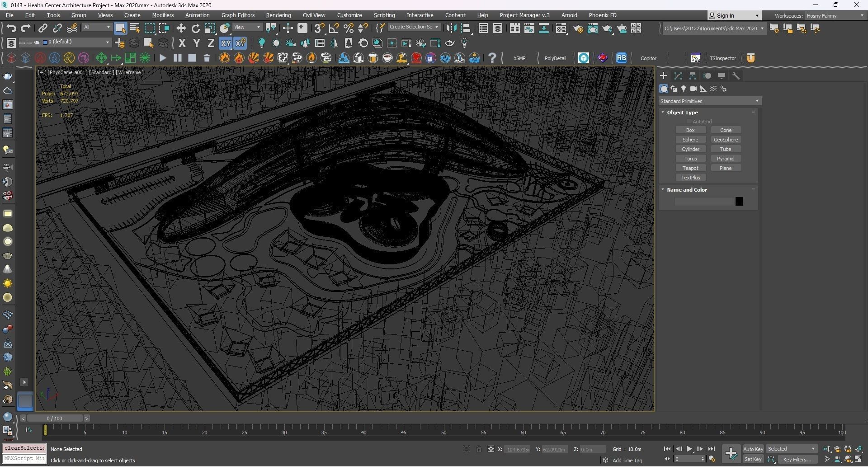Open the Phoenix FD menu

point(603,15)
